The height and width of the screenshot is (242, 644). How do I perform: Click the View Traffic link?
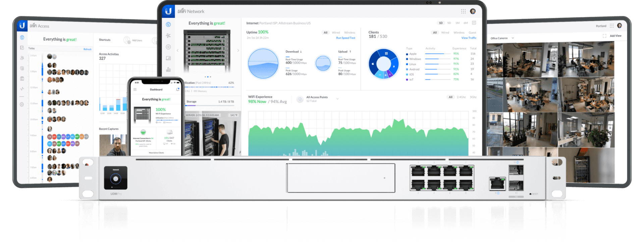coord(469,38)
